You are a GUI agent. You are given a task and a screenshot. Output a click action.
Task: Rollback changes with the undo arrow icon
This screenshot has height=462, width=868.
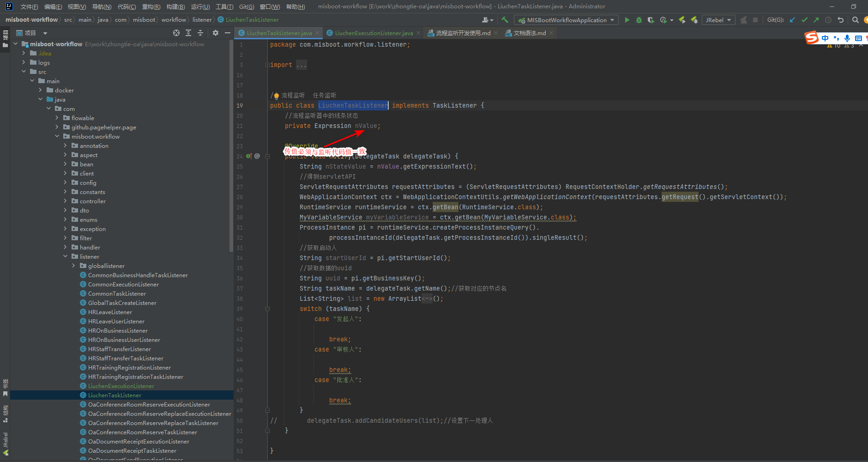[840, 20]
